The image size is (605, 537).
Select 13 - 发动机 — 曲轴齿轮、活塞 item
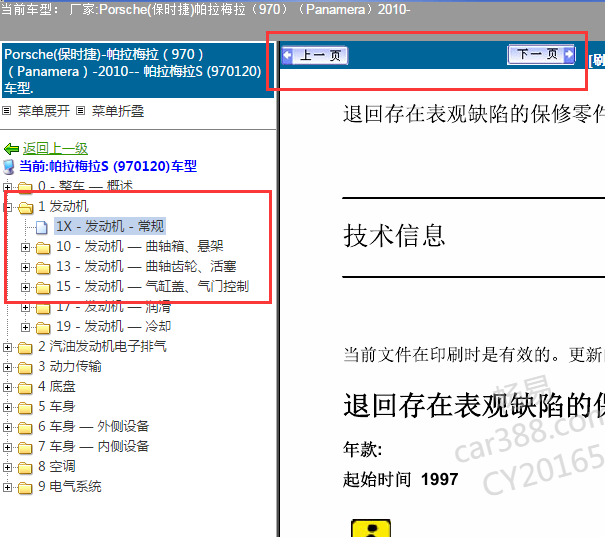click(146, 266)
